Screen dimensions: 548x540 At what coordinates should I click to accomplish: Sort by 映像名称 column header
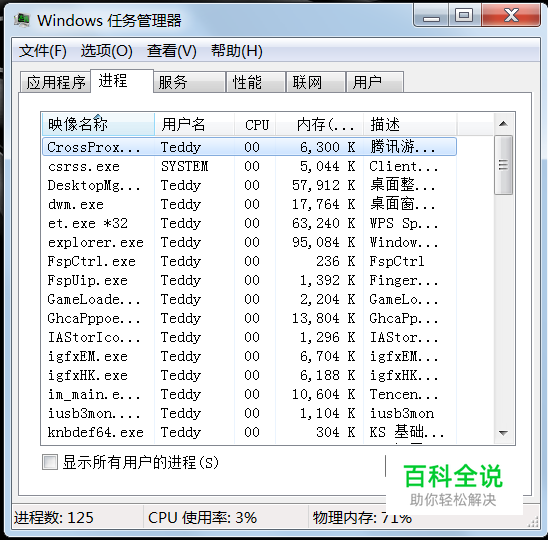coord(98,124)
